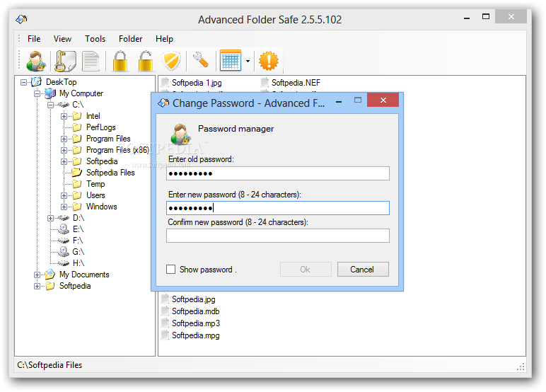Open the View menu

[62, 39]
